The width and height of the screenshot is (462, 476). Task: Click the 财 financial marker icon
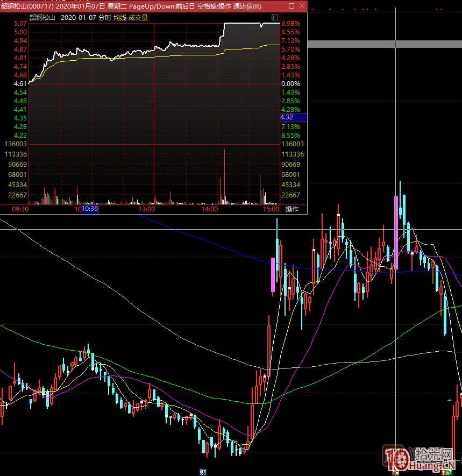tap(203, 472)
